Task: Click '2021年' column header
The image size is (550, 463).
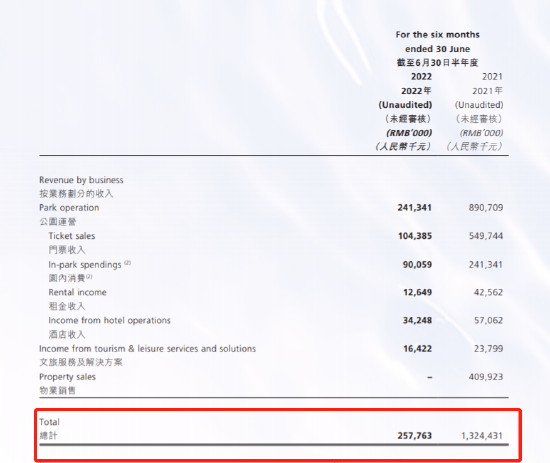Action: click(x=487, y=91)
